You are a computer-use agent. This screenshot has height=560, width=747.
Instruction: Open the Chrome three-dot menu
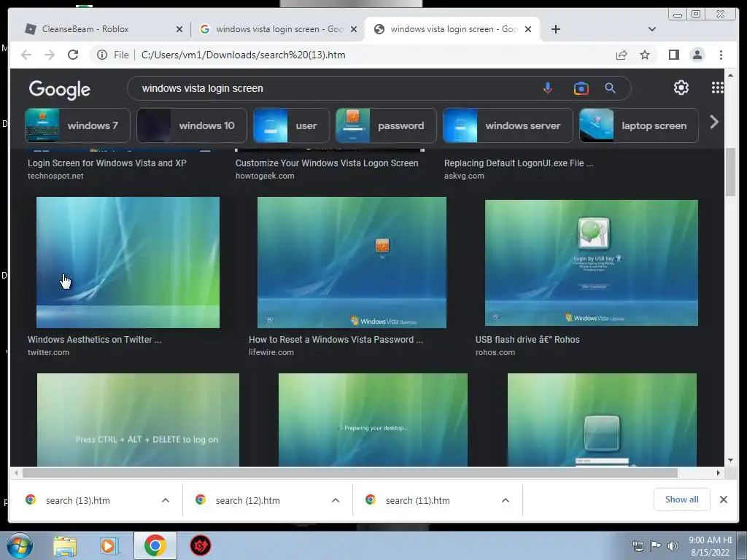[x=721, y=55]
